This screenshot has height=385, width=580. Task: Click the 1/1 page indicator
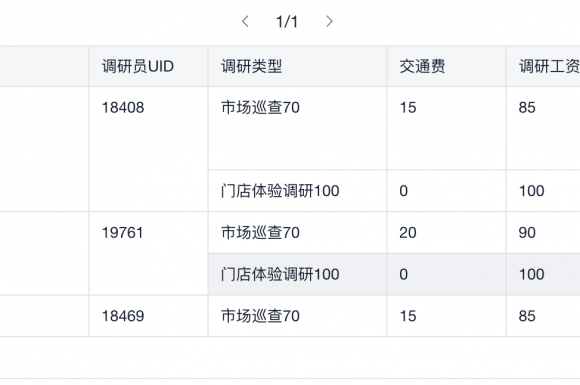coord(287,22)
